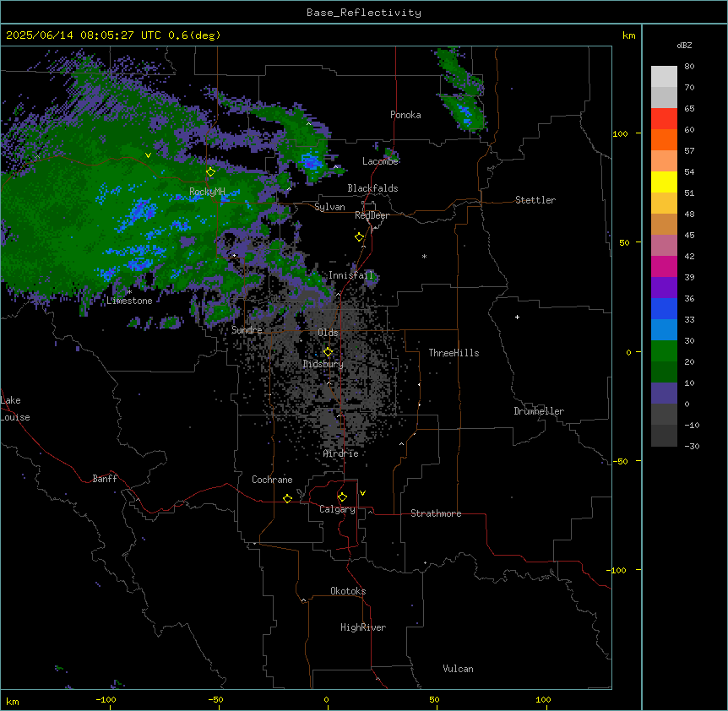728x711 pixels.
Task: Click the Limestone label
Action: 129,301
